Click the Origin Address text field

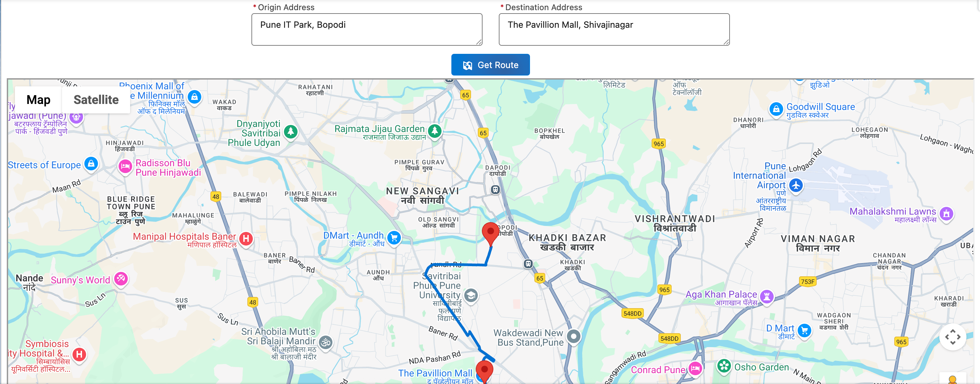click(367, 30)
